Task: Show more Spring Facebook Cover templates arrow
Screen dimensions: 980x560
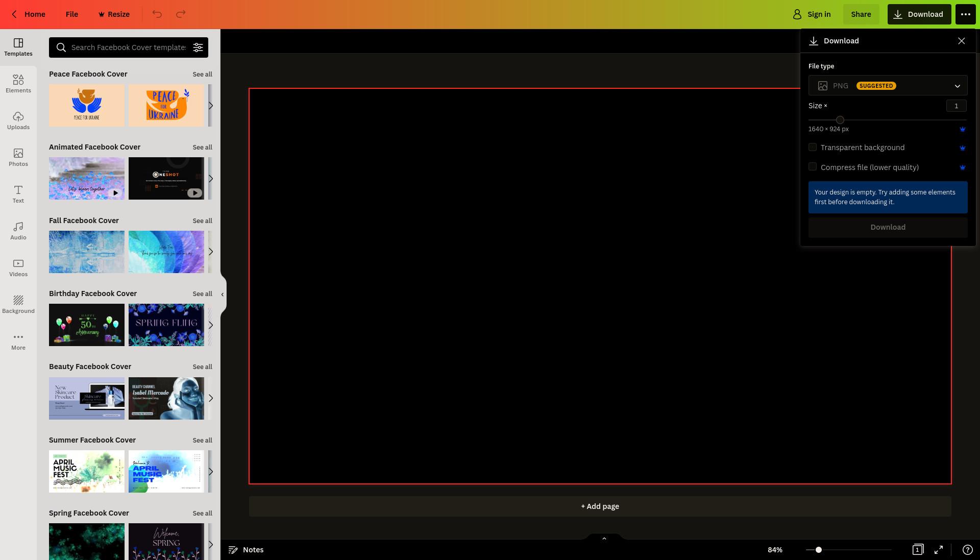Action: (210, 544)
